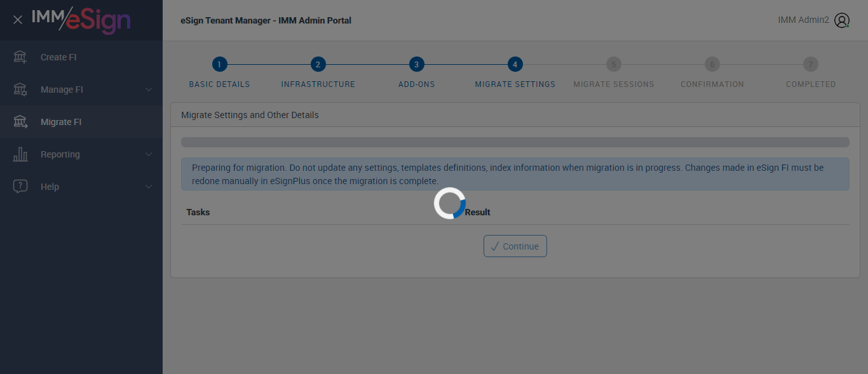Click the Manage FI bank gear icon
This screenshot has height=374, width=868.
[20, 90]
